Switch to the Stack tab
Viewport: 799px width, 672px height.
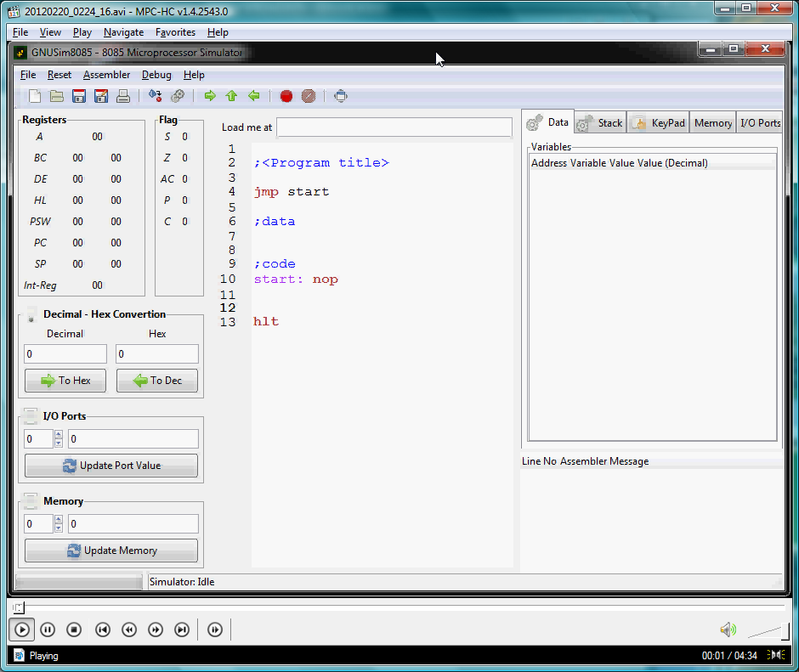pos(601,123)
